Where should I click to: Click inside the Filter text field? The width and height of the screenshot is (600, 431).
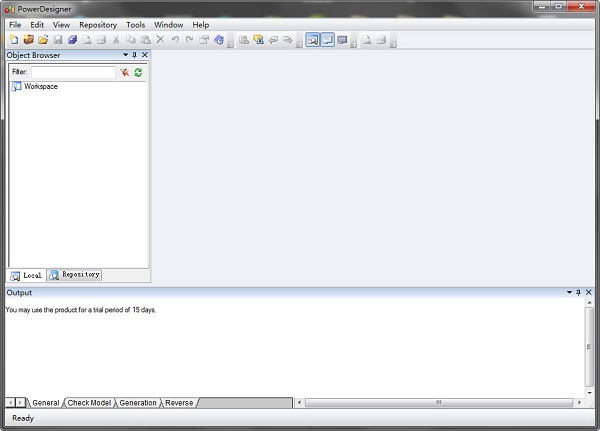click(73, 72)
